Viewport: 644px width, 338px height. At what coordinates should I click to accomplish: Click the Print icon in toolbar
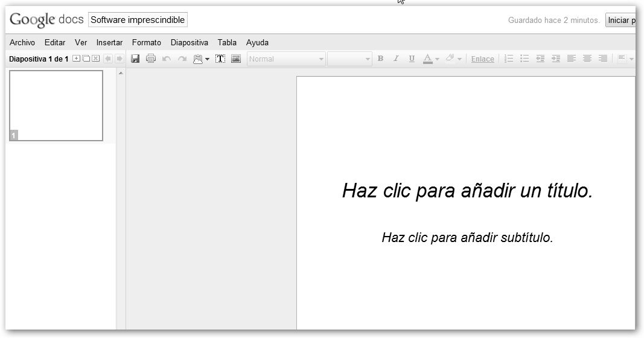coord(151,59)
